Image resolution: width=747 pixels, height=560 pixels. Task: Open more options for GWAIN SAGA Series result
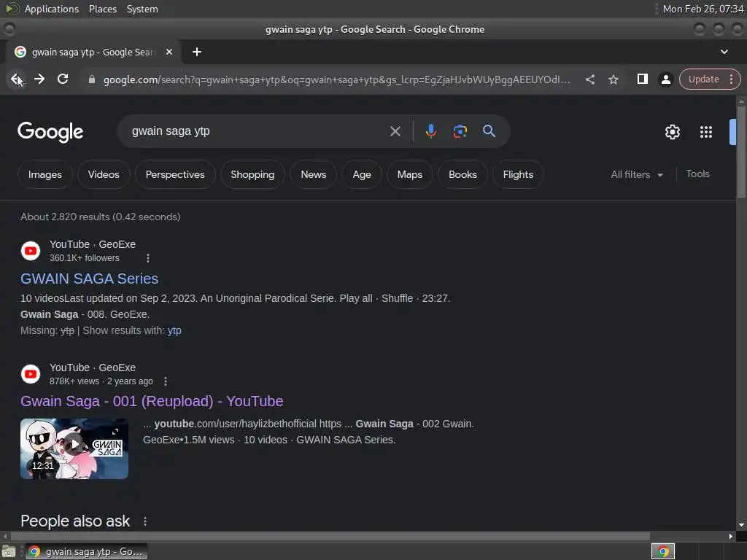148,258
